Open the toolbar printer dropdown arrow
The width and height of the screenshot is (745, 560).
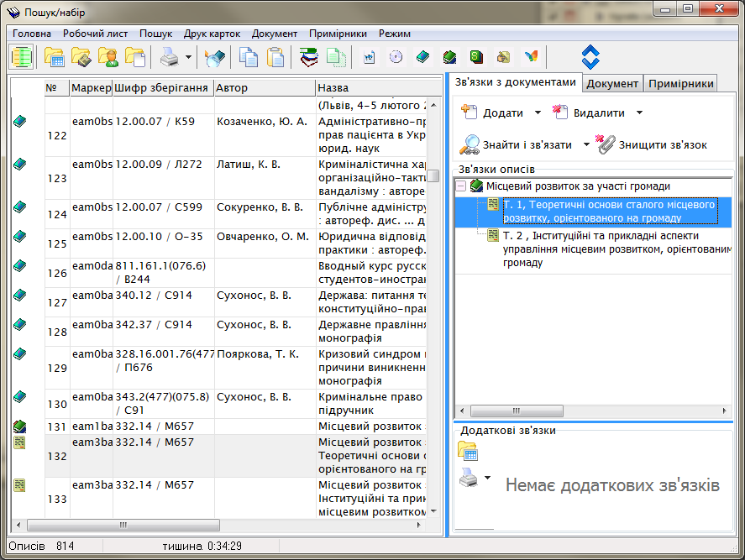click(x=188, y=58)
